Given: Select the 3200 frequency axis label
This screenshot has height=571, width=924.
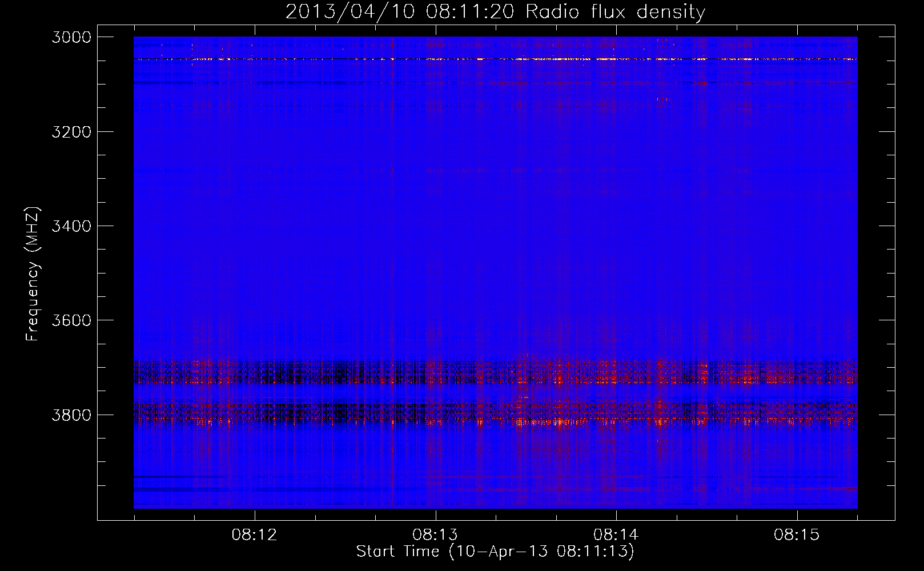Looking at the screenshot, I should pos(71,132).
